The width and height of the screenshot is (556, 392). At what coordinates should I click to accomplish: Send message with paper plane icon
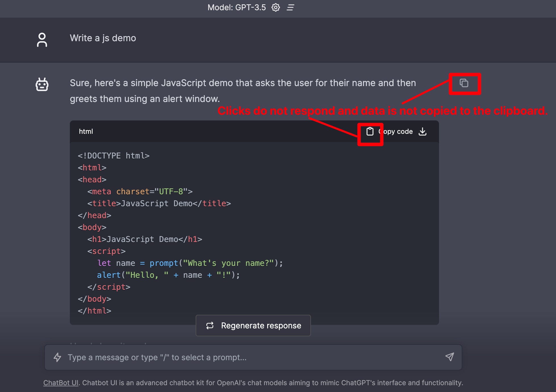click(450, 357)
